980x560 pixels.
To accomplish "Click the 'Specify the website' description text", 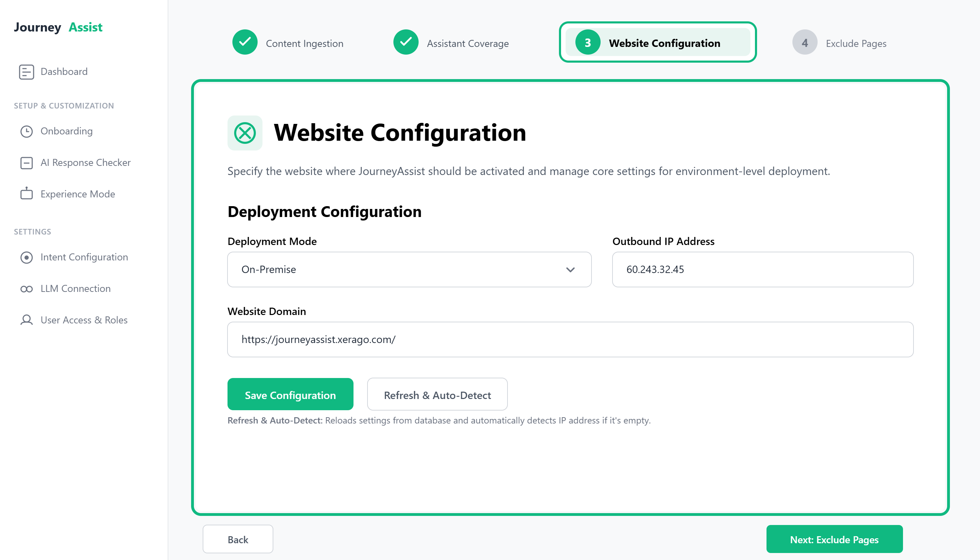I will tap(528, 171).
